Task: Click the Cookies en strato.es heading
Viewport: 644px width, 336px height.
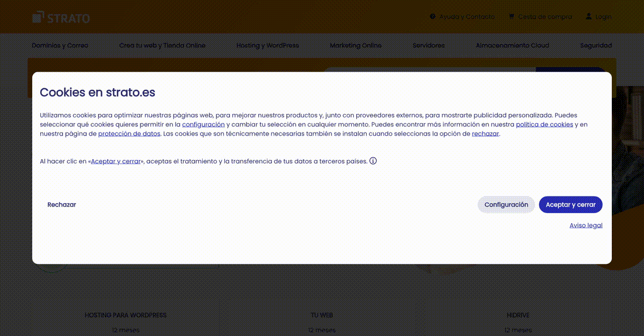Action: pyautogui.click(x=98, y=92)
